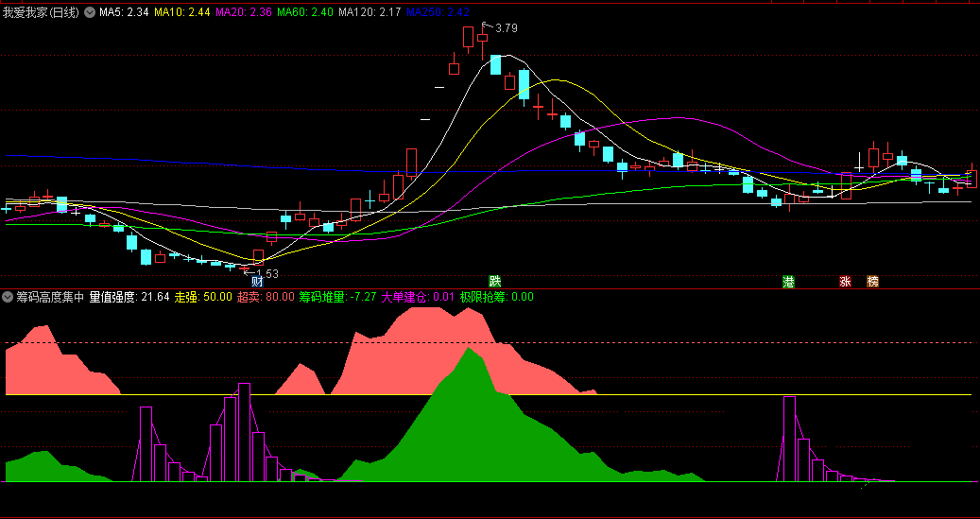This screenshot has height=519, width=980.
Task: Select the 量值强度 indicator value
Action: 129,297
